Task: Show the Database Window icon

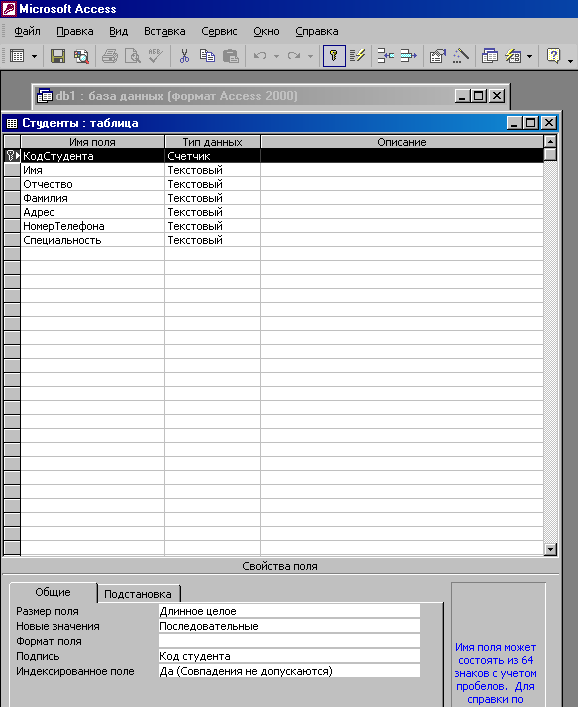Action: pos(490,56)
